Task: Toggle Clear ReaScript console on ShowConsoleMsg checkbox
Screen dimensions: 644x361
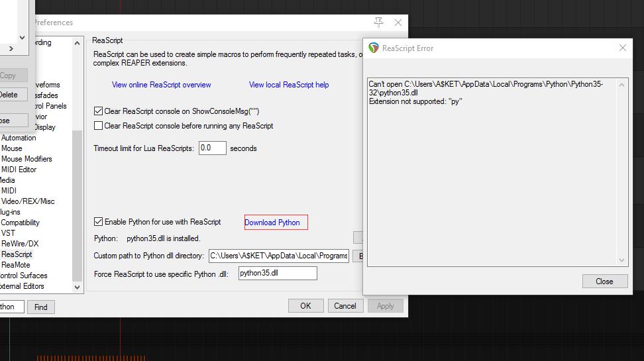Action: point(98,111)
